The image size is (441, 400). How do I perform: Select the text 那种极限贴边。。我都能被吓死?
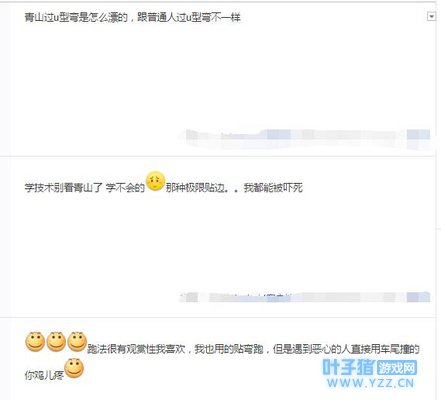[234, 188]
